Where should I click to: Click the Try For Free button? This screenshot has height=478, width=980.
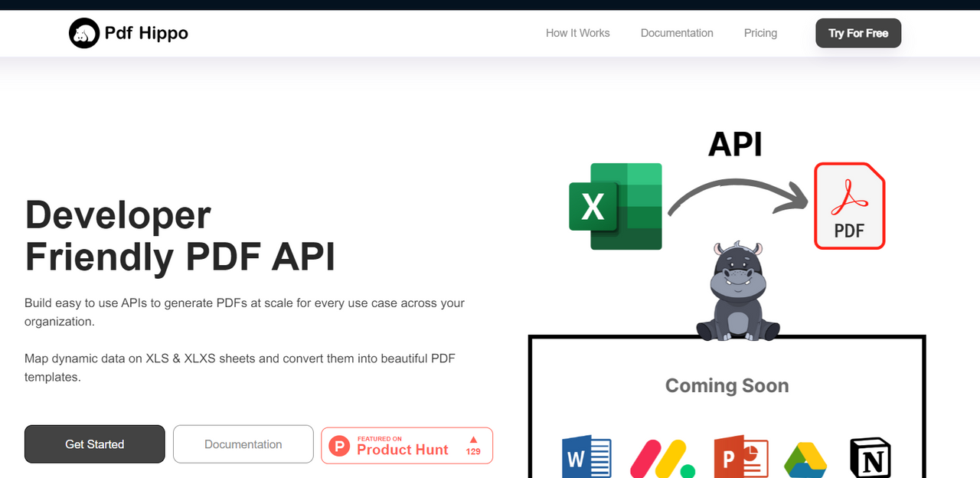[858, 33]
